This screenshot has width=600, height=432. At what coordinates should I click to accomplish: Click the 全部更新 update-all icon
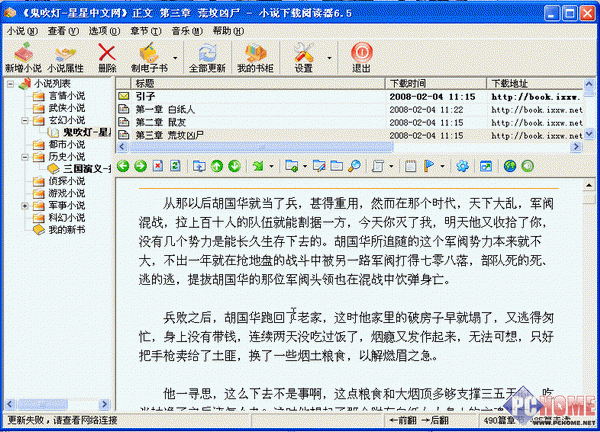(x=206, y=54)
